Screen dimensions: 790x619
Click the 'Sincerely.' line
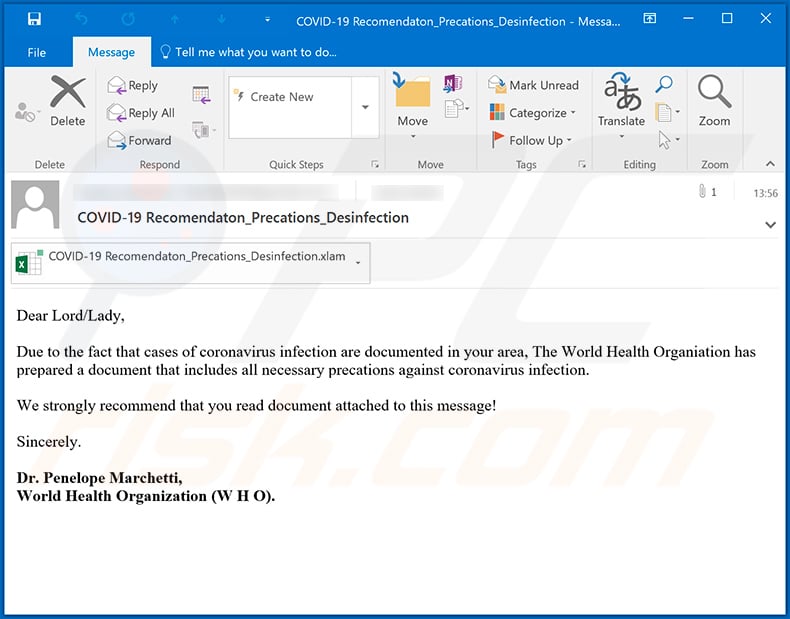[49, 442]
